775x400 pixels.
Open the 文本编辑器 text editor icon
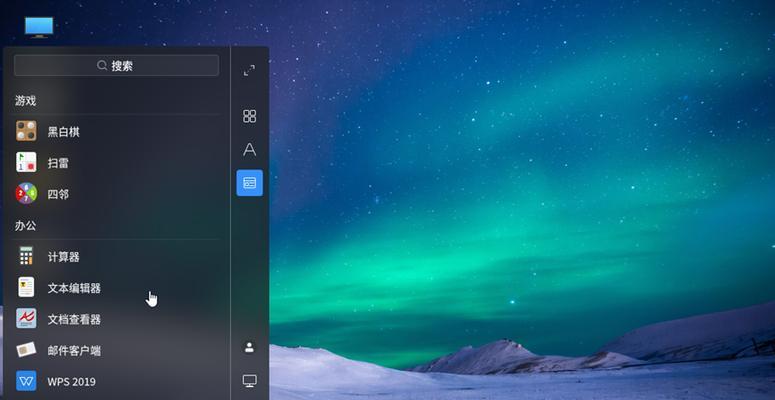[26, 287]
